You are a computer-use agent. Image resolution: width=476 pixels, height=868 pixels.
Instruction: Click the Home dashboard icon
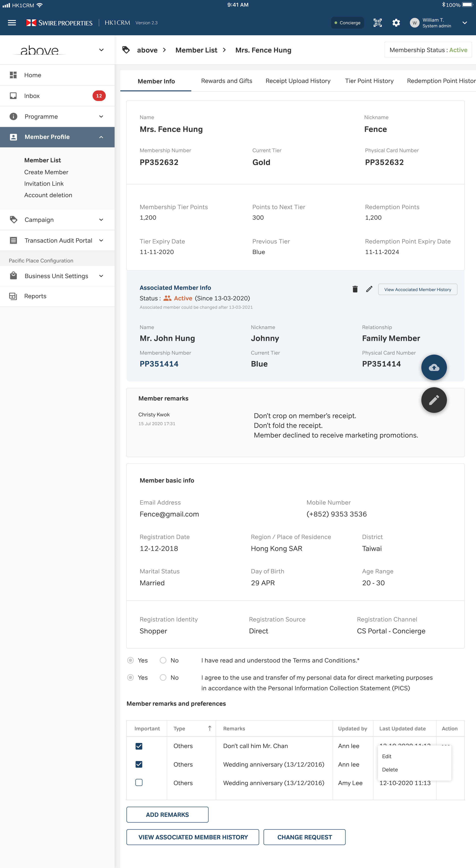tap(13, 75)
